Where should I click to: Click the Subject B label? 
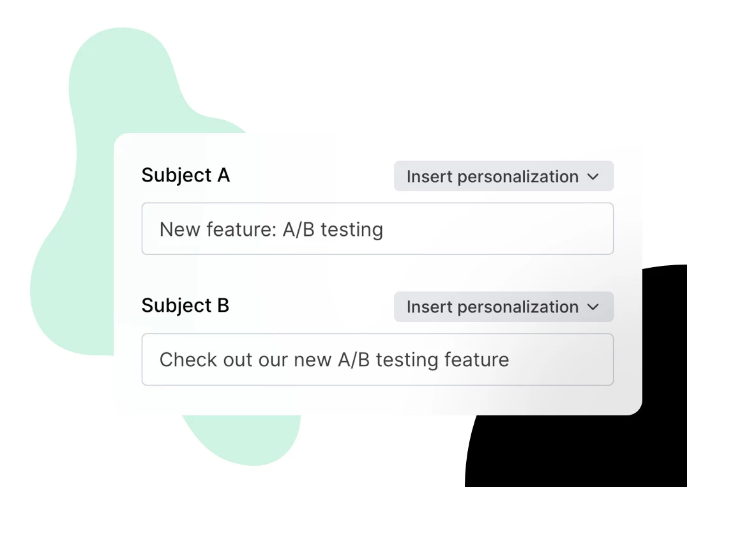coord(185,305)
